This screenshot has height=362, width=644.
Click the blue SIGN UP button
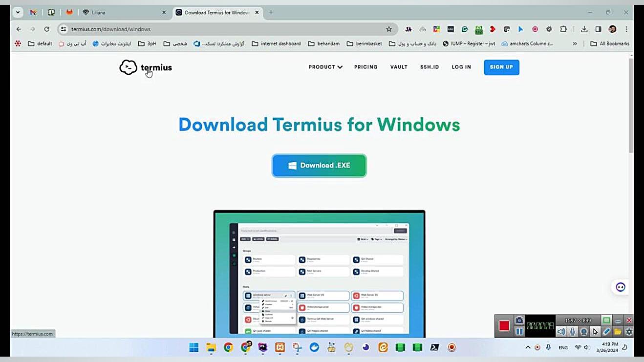(501, 67)
